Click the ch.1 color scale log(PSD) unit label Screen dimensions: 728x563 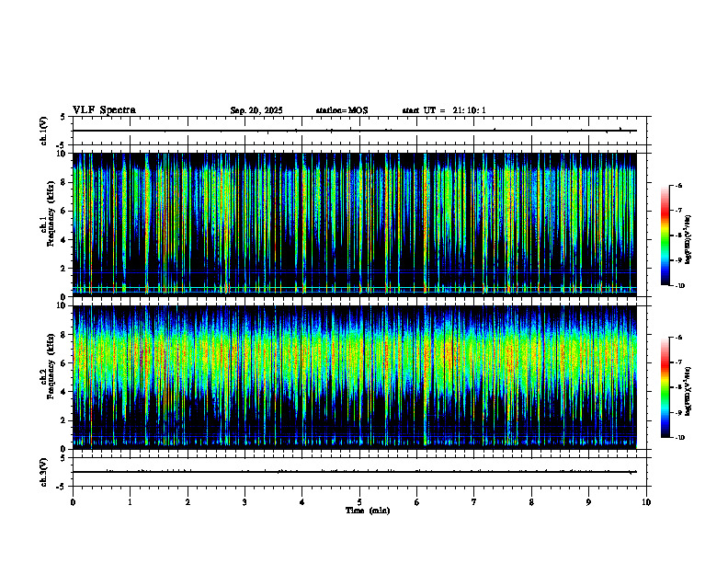pyautogui.click(x=688, y=240)
